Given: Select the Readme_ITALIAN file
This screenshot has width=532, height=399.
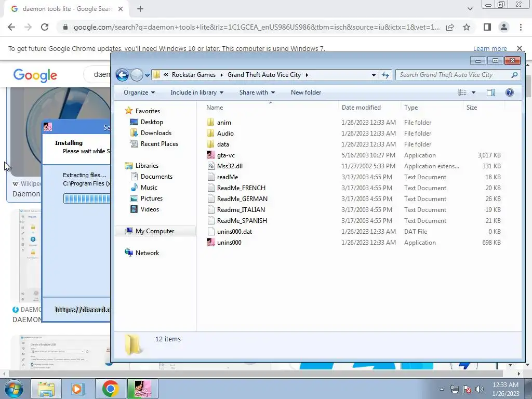Looking at the screenshot, I should 241,209.
